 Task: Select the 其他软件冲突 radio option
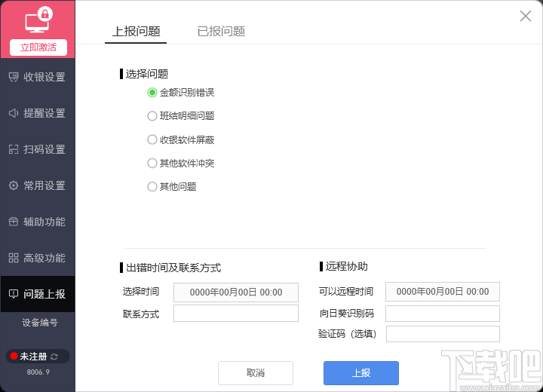[152, 163]
